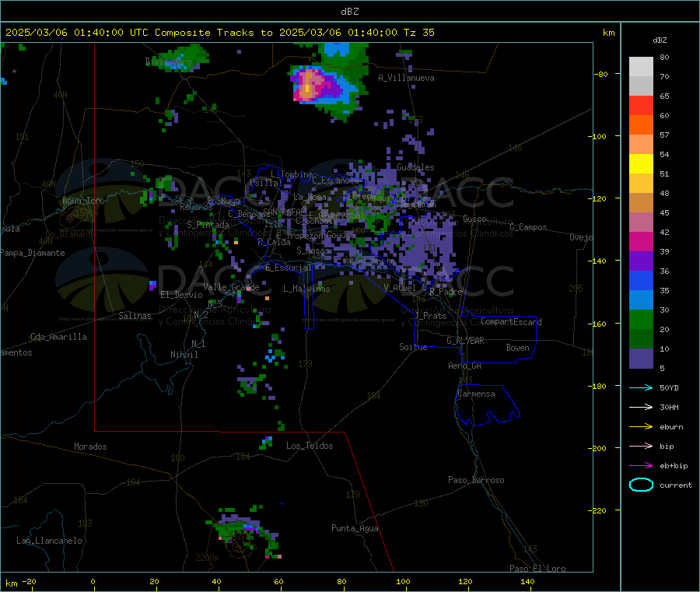Click the bip pink arrow legend icon
This screenshot has height=592, width=700.
(x=641, y=446)
